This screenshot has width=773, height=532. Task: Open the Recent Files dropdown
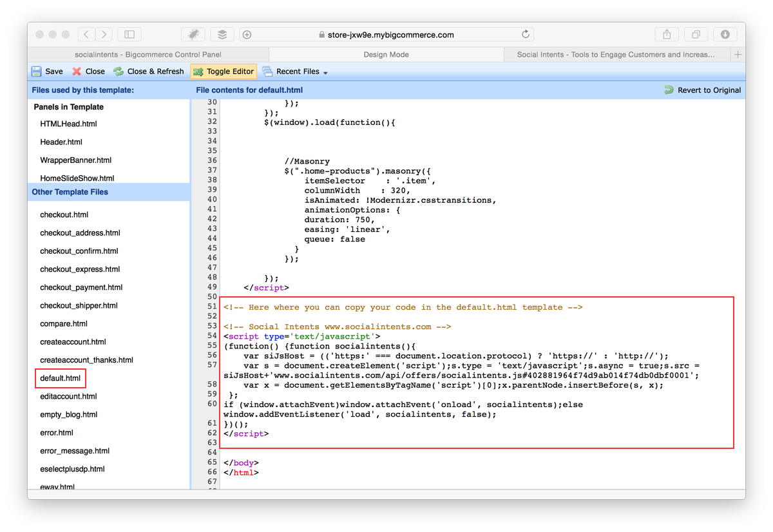tap(295, 71)
